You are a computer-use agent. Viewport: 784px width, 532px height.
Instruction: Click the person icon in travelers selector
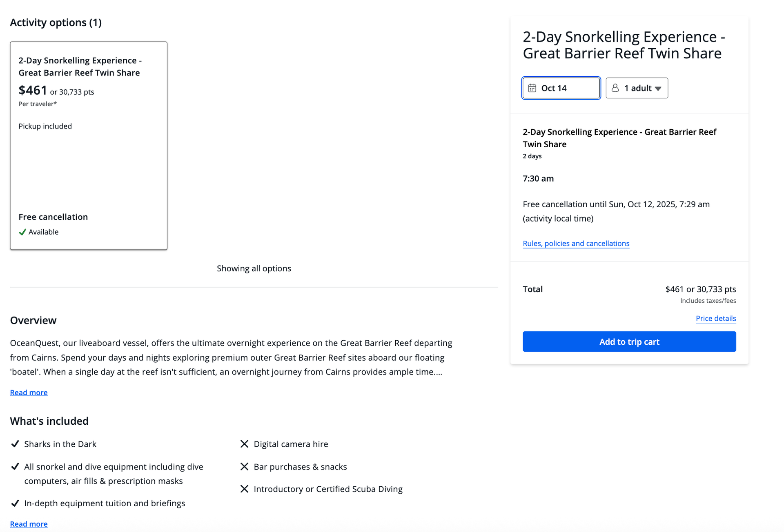(x=615, y=88)
